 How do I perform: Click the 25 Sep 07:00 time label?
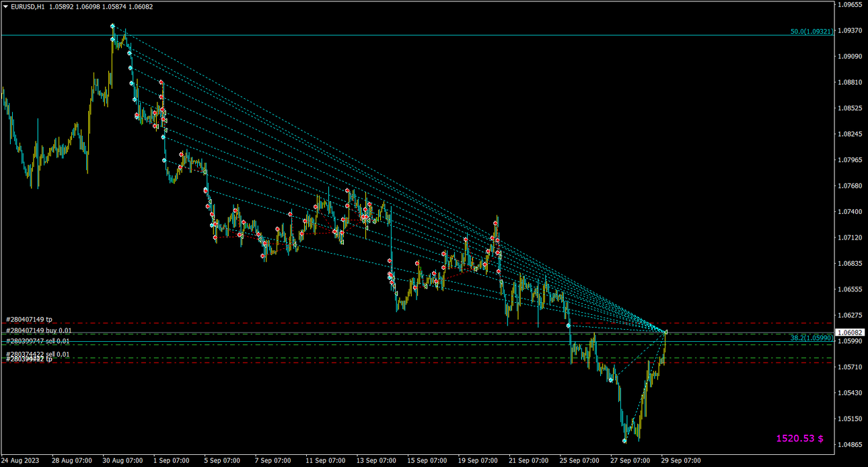[580, 461]
